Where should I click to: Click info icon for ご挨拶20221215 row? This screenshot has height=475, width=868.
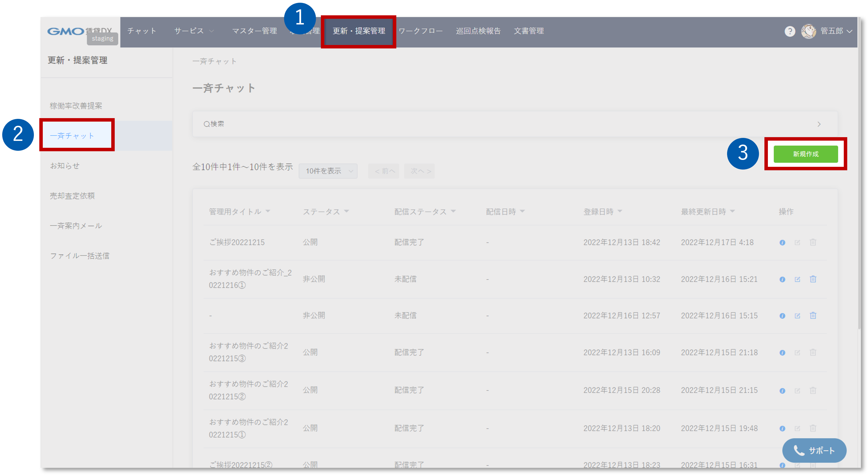click(782, 242)
